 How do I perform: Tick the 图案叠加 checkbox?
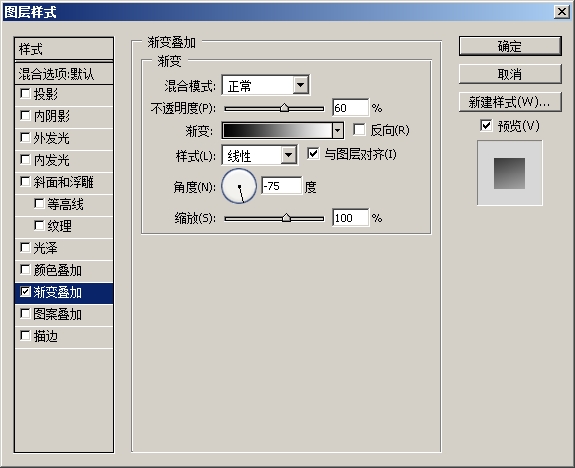click(25, 314)
